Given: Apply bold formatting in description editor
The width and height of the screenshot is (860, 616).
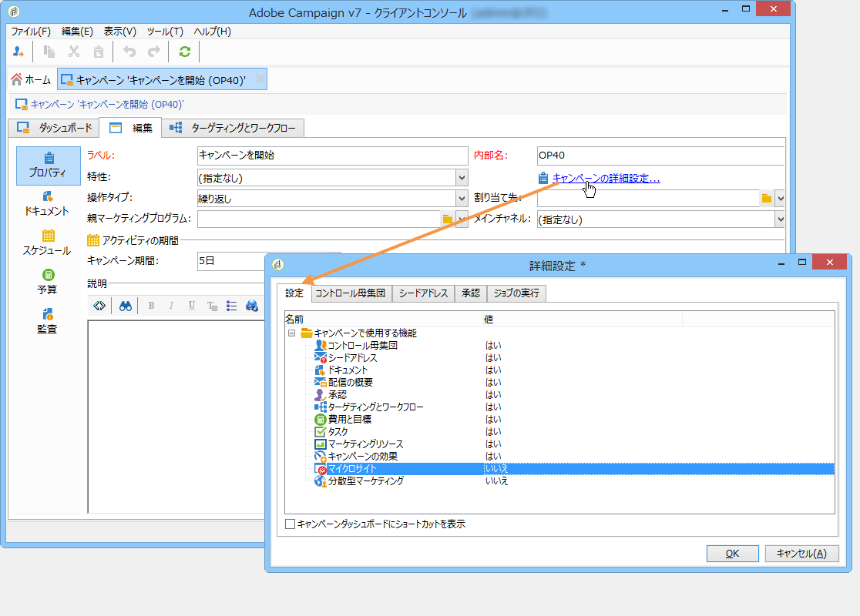Looking at the screenshot, I should coord(151,306).
